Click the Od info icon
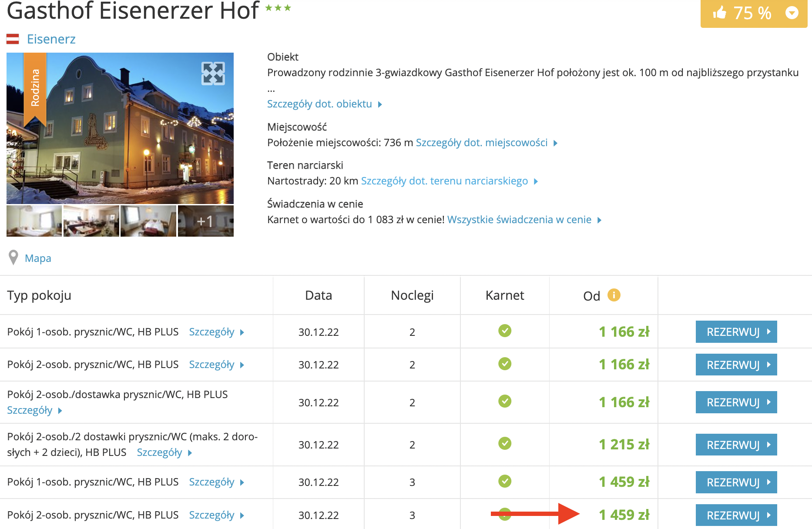Screen dimensions: 812x529 tap(614, 295)
